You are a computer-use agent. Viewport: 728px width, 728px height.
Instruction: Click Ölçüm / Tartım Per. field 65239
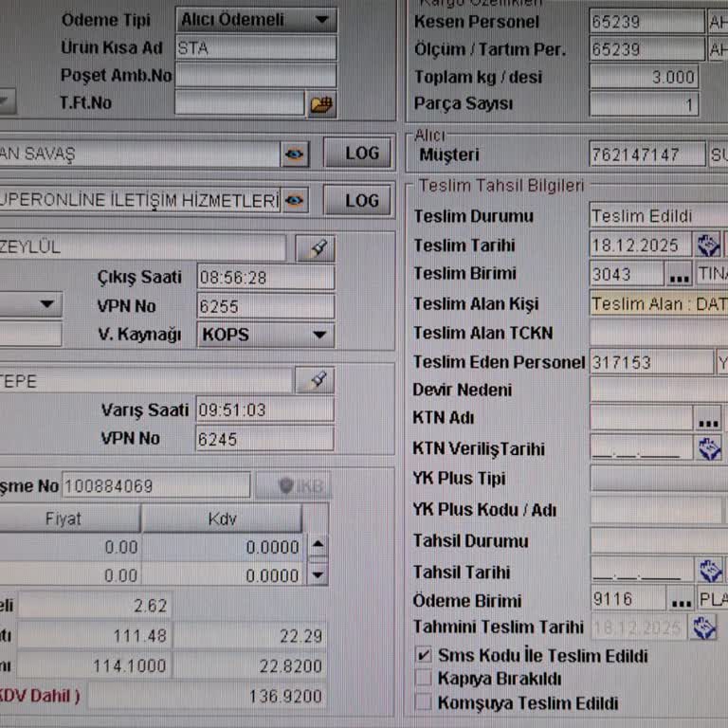646,49
